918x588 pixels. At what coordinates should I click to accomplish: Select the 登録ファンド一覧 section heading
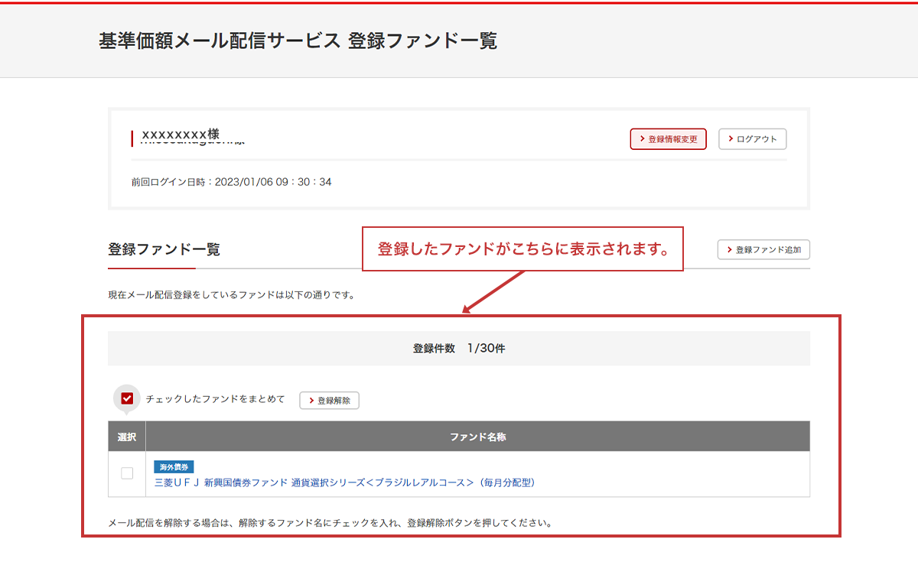[164, 249]
